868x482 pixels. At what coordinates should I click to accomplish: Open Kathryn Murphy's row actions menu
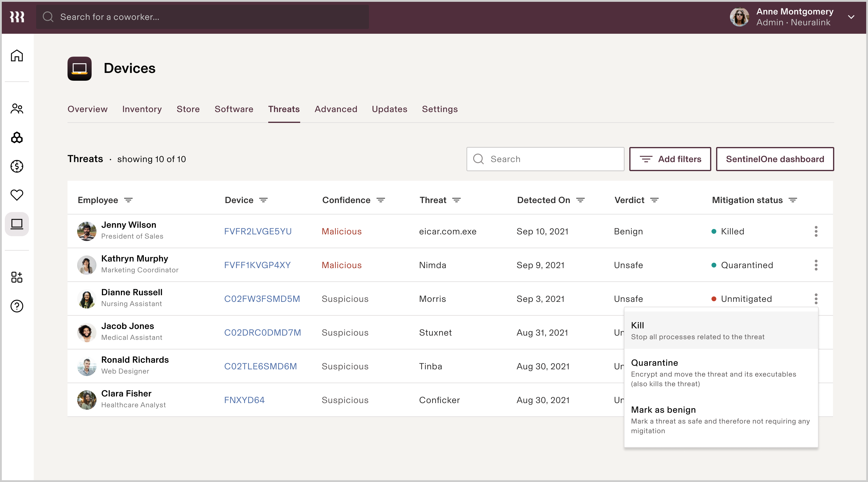(x=816, y=265)
